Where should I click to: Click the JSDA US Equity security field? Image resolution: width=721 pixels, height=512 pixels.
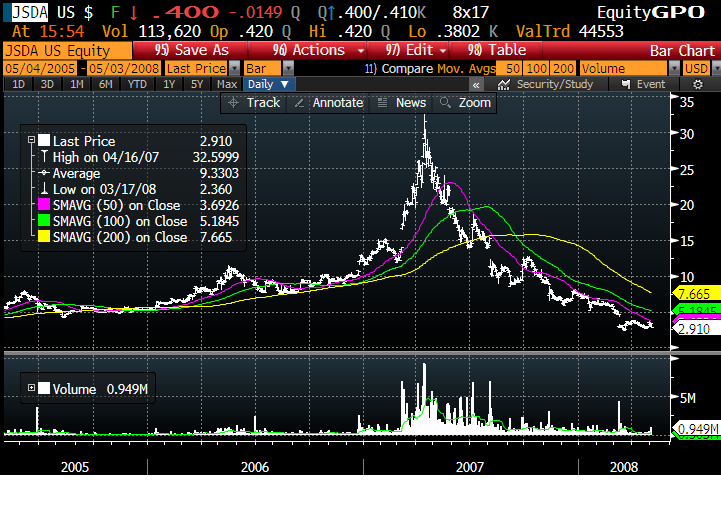tap(68, 50)
